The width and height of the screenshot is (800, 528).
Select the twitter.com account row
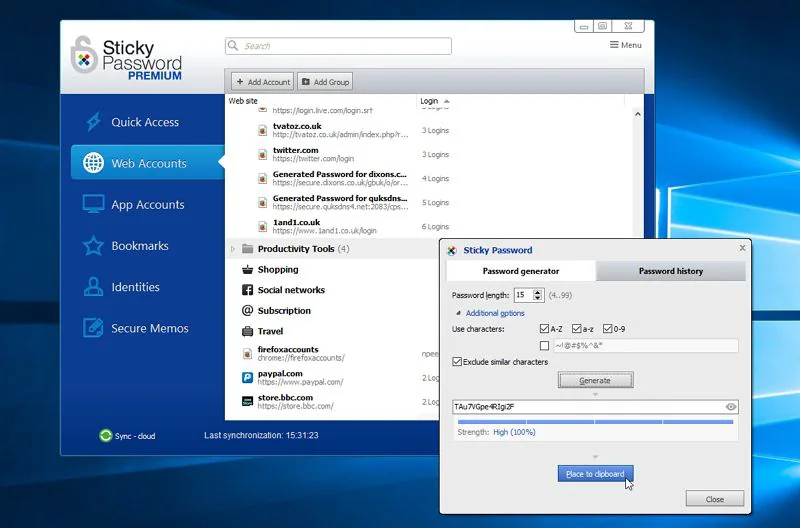[429, 155]
